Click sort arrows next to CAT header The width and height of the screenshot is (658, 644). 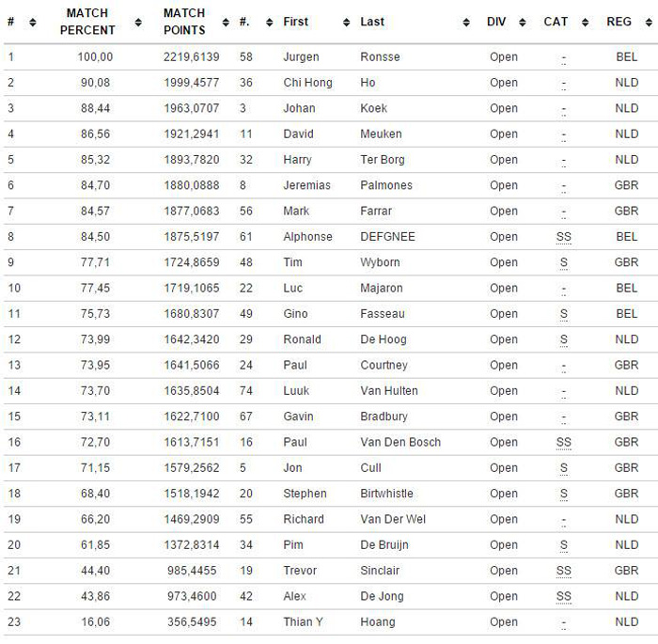pos(585,22)
